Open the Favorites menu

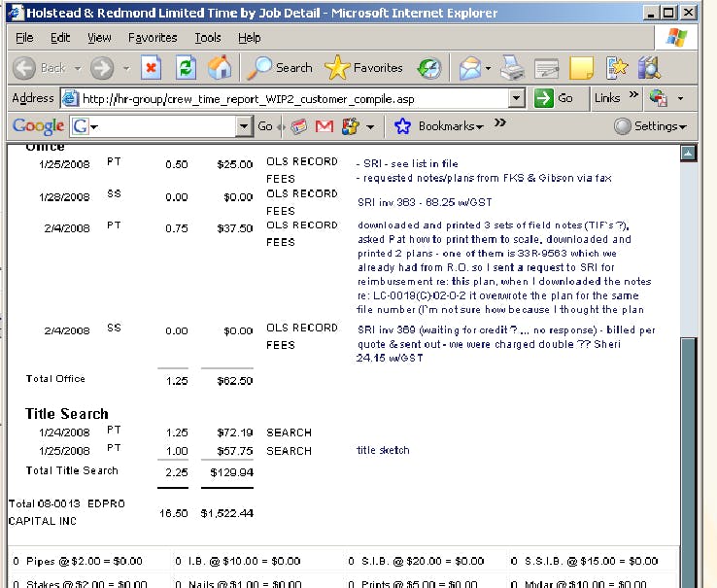pyautogui.click(x=153, y=38)
